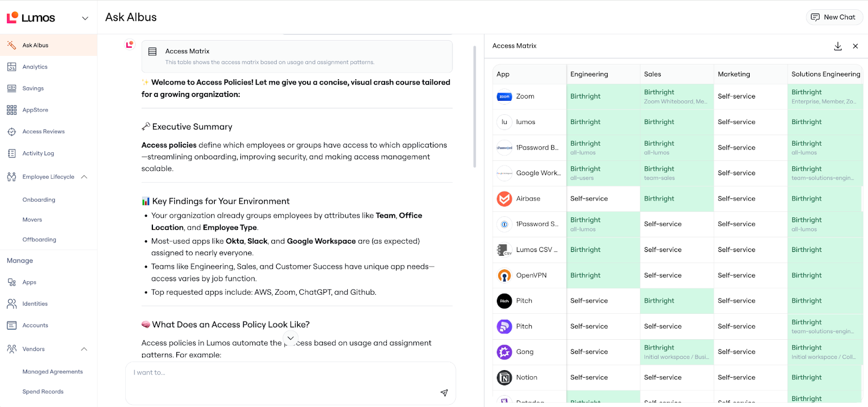The width and height of the screenshot is (868, 407).
Task: Open the Onboarding page
Action: pyautogui.click(x=39, y=199)
